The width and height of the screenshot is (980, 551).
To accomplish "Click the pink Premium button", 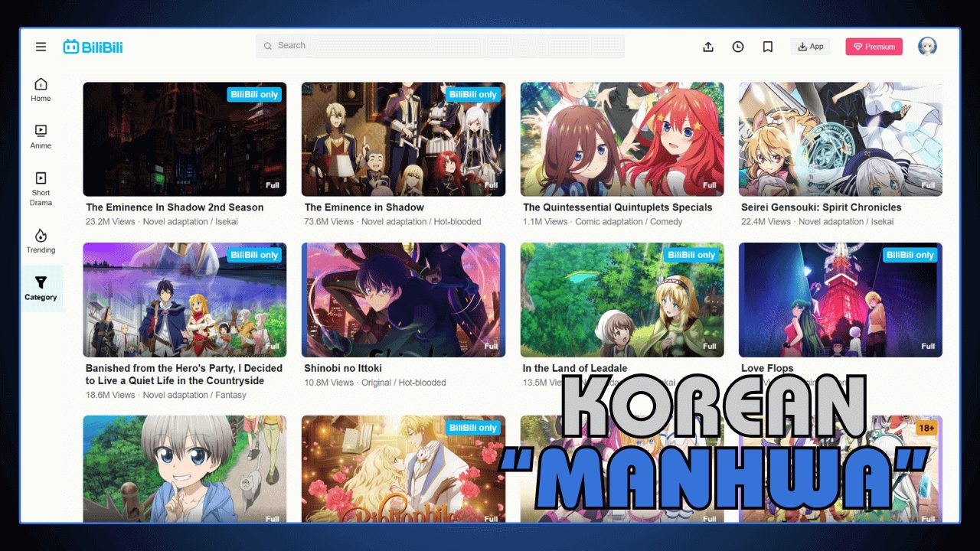I will tap(874, 47).
